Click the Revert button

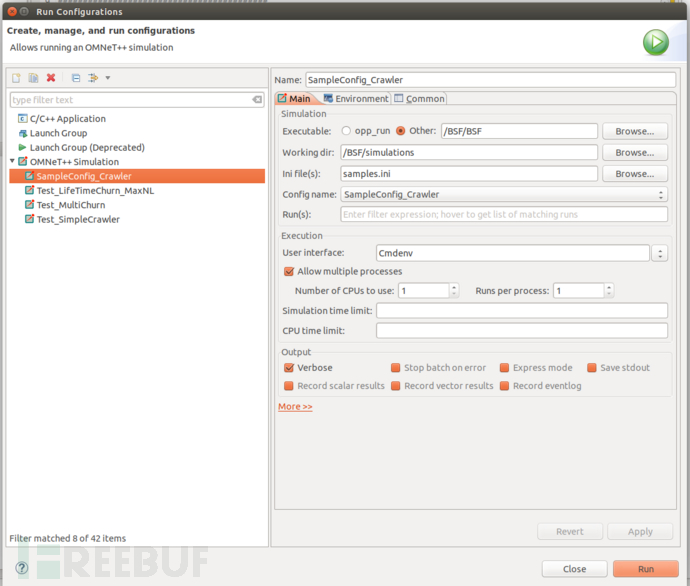(x=570, y=531)
